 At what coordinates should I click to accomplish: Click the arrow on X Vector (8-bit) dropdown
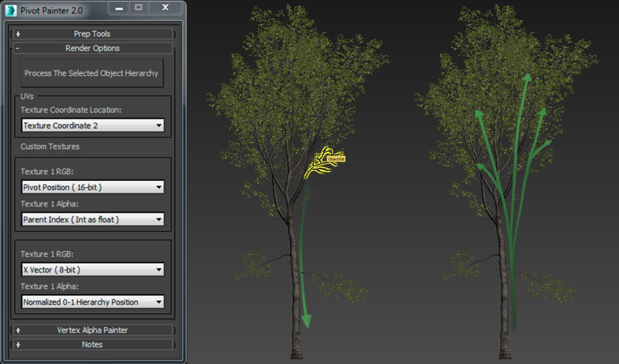(158, 270)
